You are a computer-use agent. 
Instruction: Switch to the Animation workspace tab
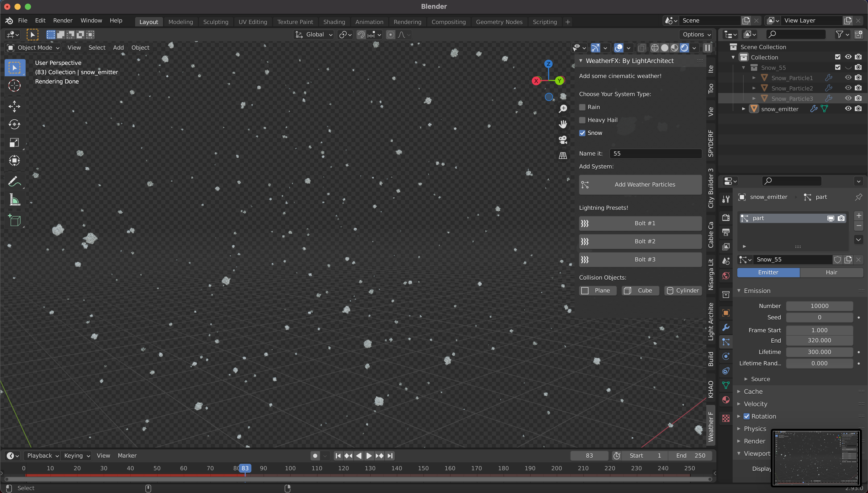coord(369,22)
